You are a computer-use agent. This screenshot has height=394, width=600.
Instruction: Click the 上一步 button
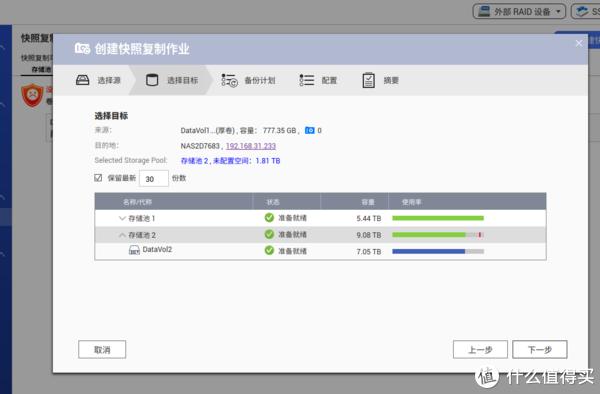[480, 349]
